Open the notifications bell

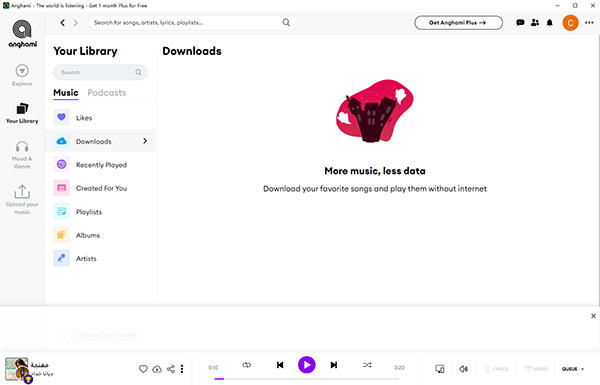tap(549, 23)
